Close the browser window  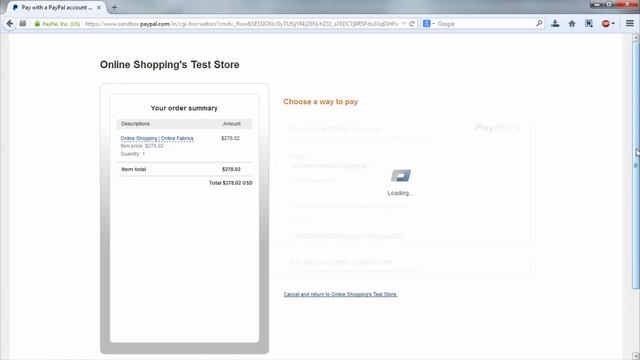coord(627,4)
